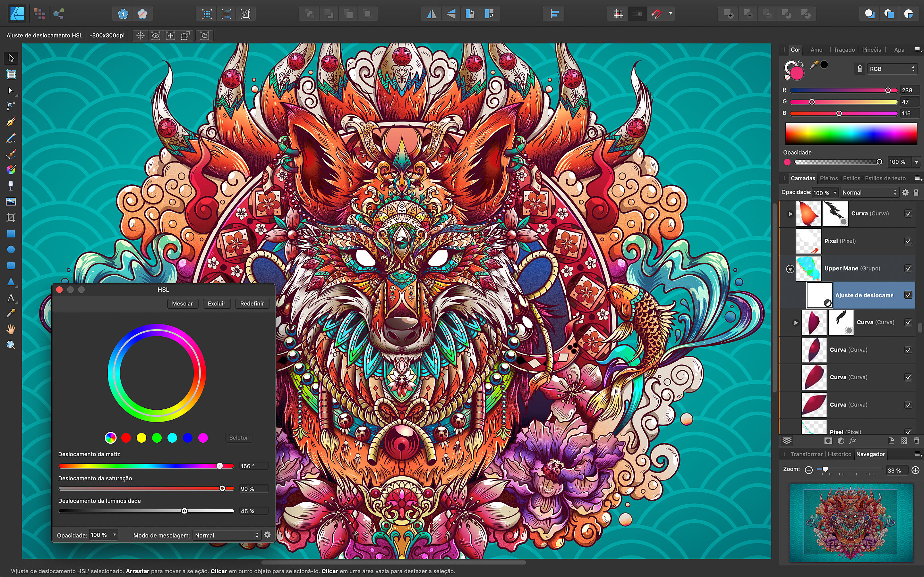Click the Redefinir button in HSL panel

coord(252,303)
